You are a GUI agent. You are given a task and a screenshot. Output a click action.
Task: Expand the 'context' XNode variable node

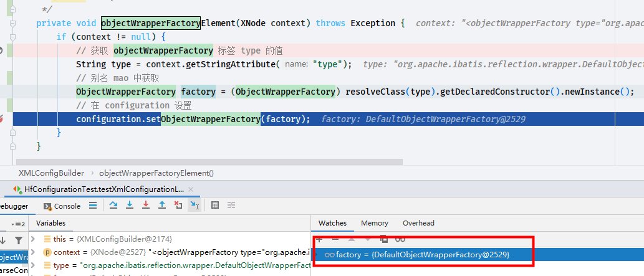pos(34,252)
